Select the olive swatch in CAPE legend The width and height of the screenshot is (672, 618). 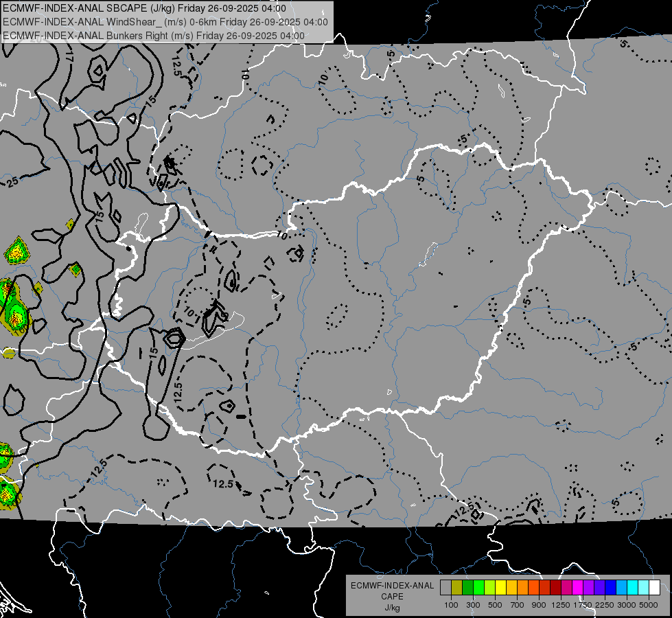456,588
